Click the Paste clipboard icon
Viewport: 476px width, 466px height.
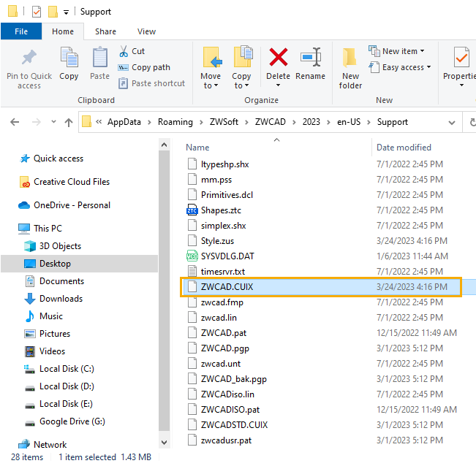[x=100, y=57]
